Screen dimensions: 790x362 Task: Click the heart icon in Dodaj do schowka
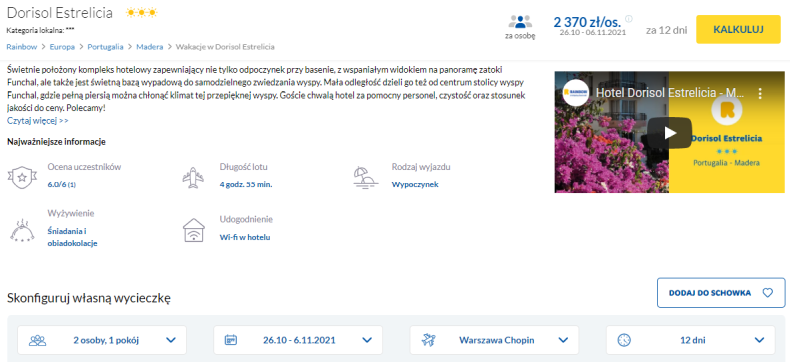767,293
